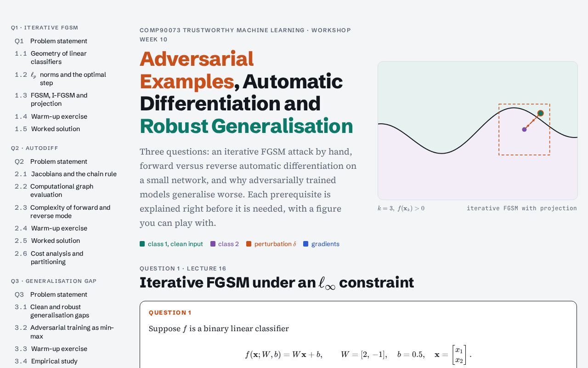Open 1.5 Worked solution link
The image size is (588, 368).
point(47,129)
